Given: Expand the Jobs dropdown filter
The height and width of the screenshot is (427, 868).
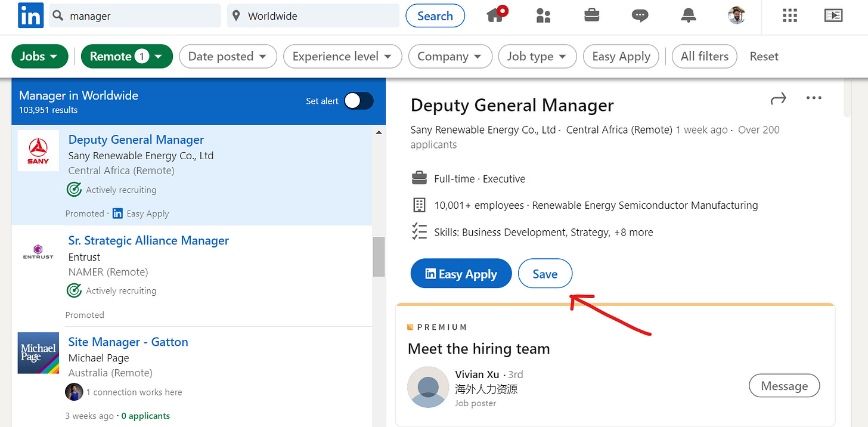Looking at the screenshot, I should (x=39, y=57).
